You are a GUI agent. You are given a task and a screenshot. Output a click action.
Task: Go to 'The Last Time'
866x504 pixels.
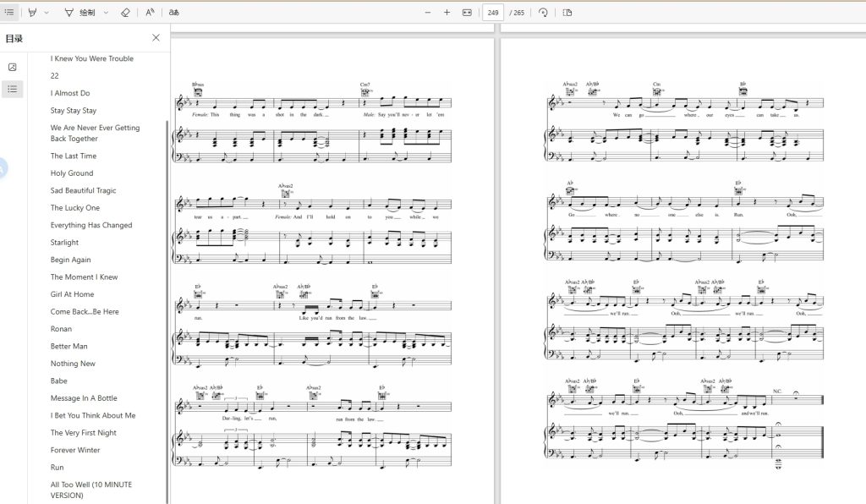tap(74, 156)
